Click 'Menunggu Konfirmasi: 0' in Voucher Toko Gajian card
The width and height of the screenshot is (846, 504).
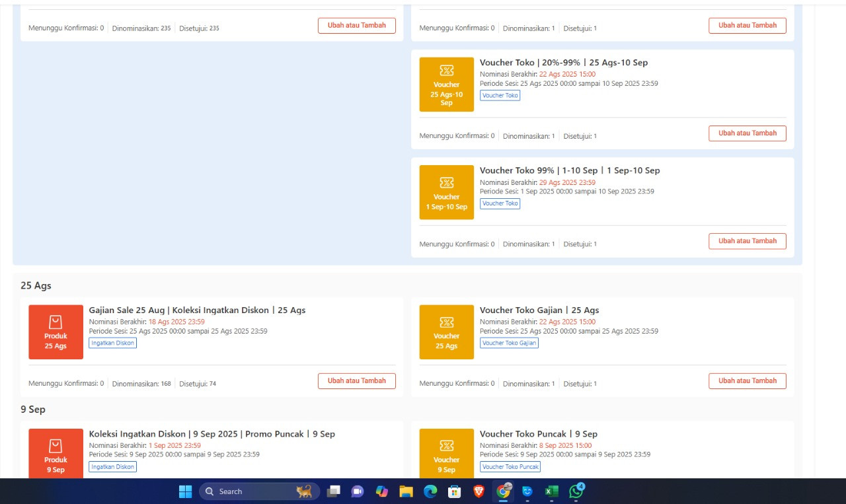457,384
